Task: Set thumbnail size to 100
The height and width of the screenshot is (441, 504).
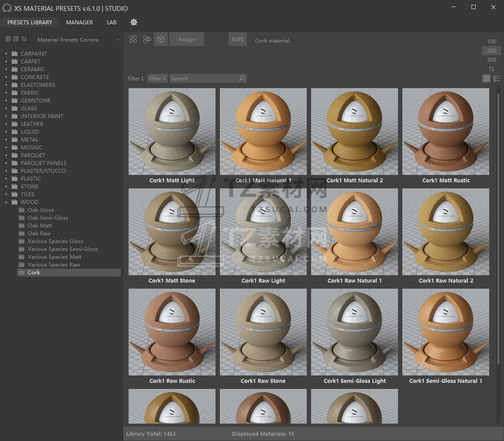Action: click(x=491, y=41)
